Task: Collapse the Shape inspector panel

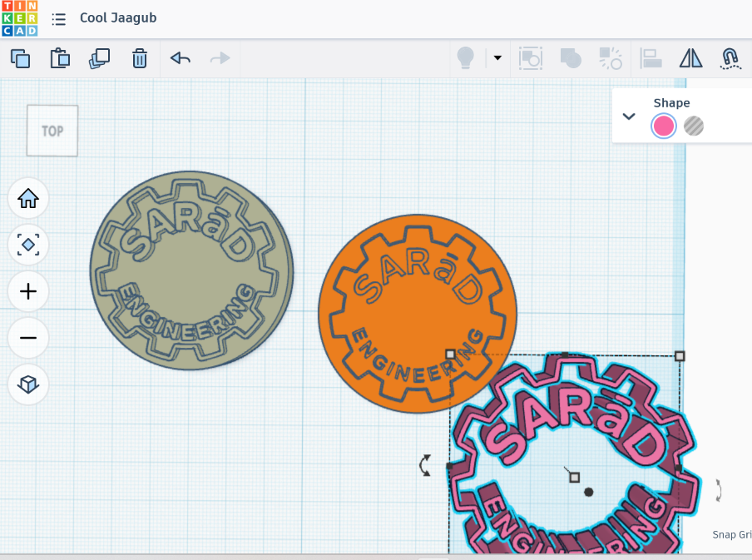Action: (629, 116)
